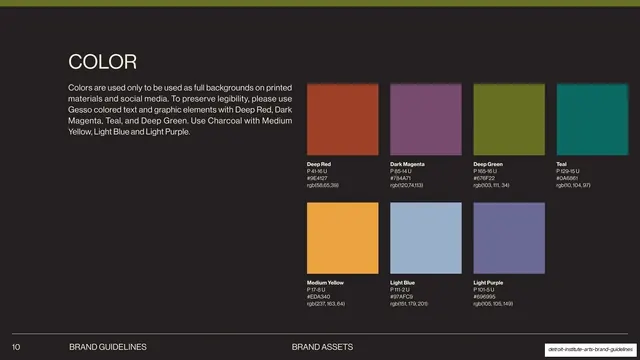Viewport: 640px width, 360px height.
Task: Click the "Deep Red" swatch name label
Action: (319, 164)
